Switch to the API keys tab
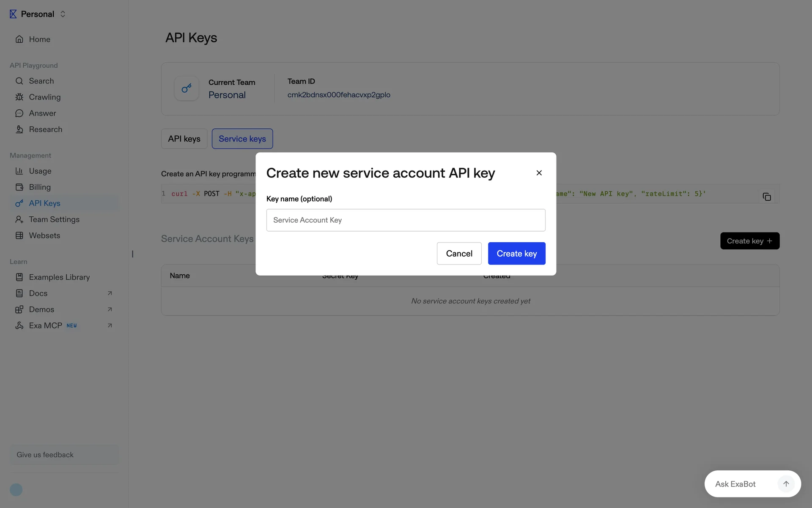 184,139
